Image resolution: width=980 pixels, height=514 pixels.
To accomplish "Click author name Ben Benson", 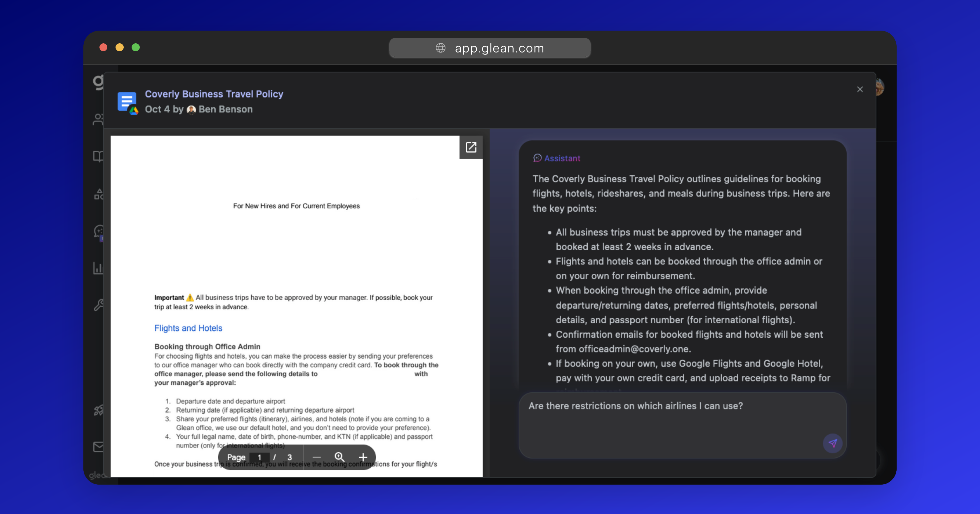I will pyautogui.click(x=225, y=109).
